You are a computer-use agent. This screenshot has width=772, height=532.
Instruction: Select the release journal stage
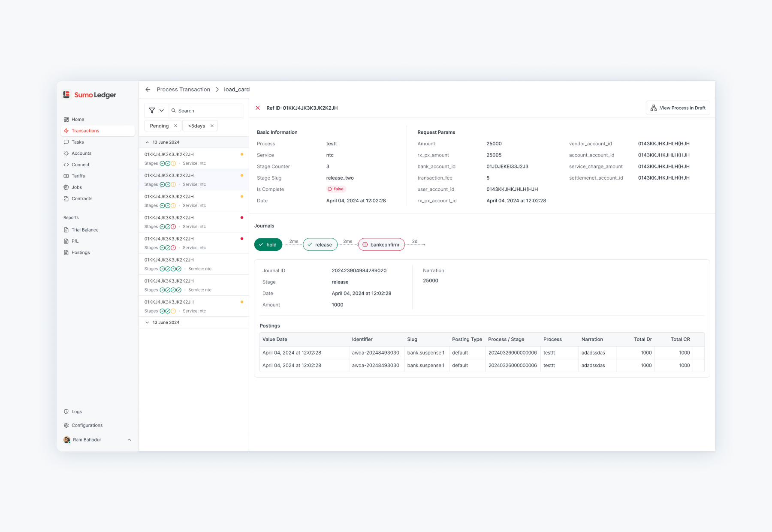click(x=320, y=245)
